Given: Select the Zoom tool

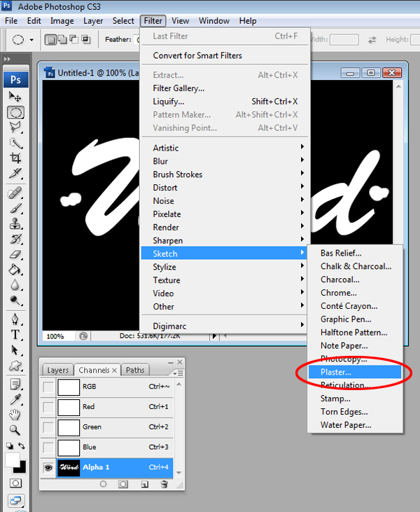Looking at the screenshot, I should (x=15, y=430).
